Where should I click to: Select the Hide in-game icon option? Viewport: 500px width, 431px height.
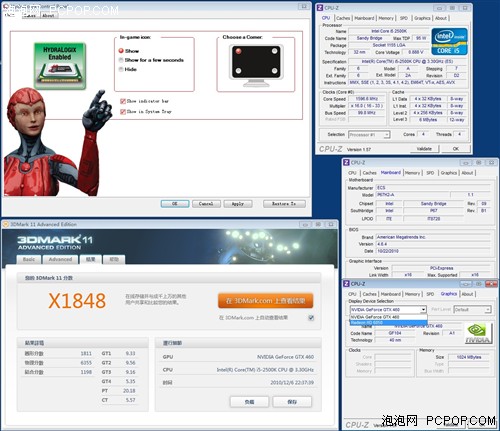tap(121, 69)
